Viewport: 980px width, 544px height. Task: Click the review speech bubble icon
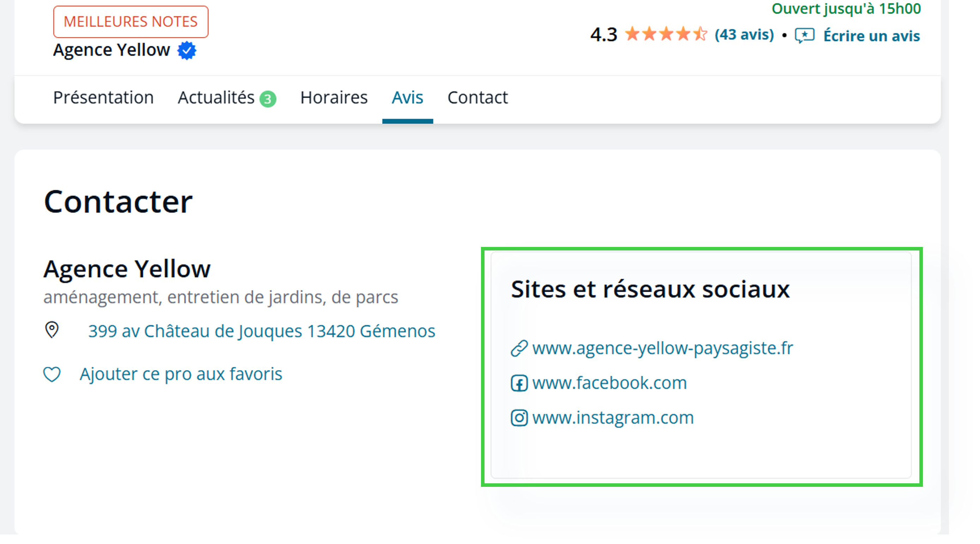(x=804, y=36)
